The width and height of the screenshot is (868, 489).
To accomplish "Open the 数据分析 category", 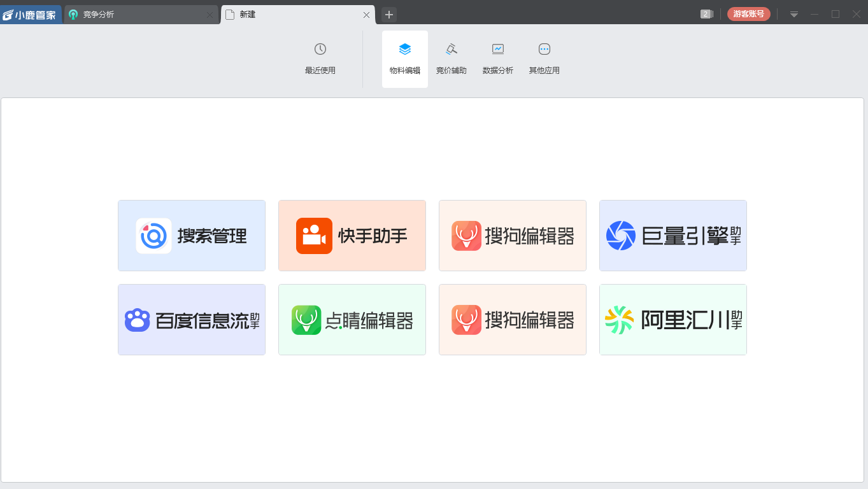I will [x=498, y=59].
